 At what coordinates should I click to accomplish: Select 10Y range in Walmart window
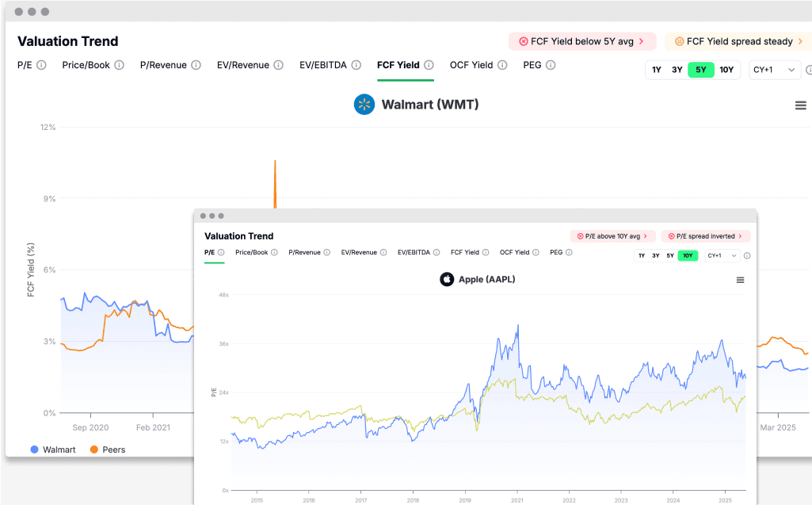pos(726,70)
